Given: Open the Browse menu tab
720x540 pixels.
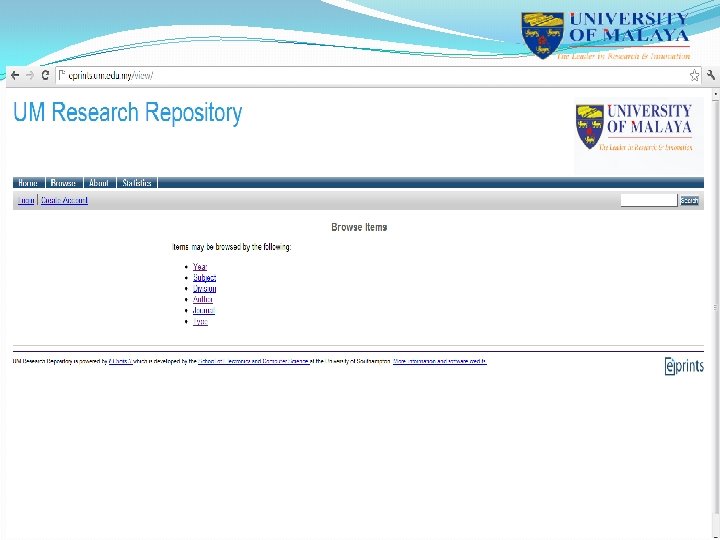Looking at the screenshot, I should tap(64, 183).
